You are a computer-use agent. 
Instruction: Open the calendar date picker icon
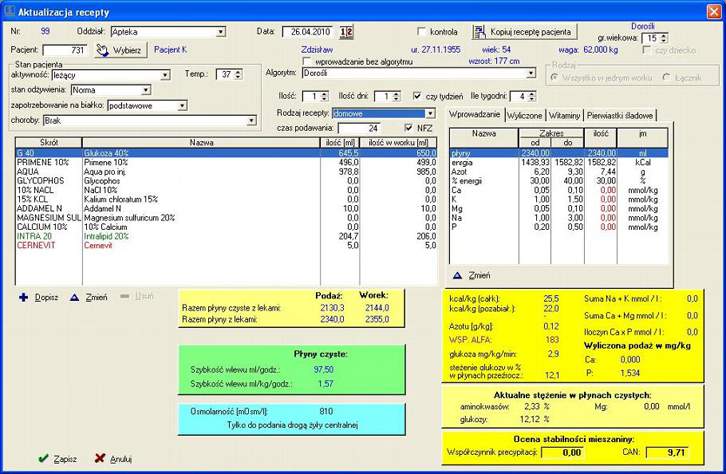click(346, 32)
